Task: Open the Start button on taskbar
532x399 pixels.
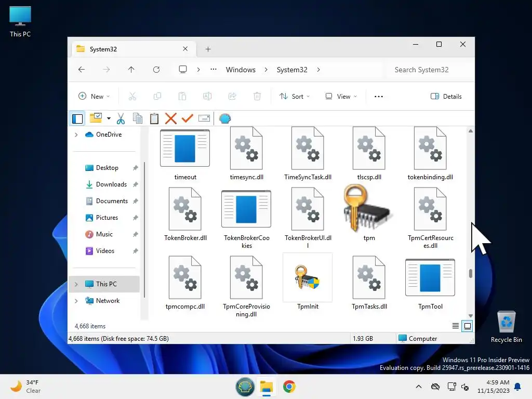Action: tap(245, 387)
